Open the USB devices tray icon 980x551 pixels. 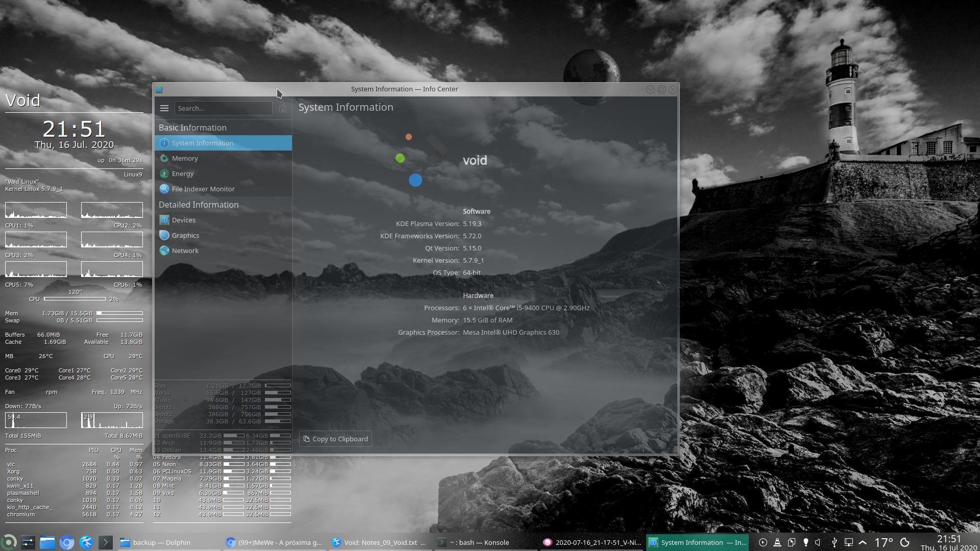tap(834, 542)
